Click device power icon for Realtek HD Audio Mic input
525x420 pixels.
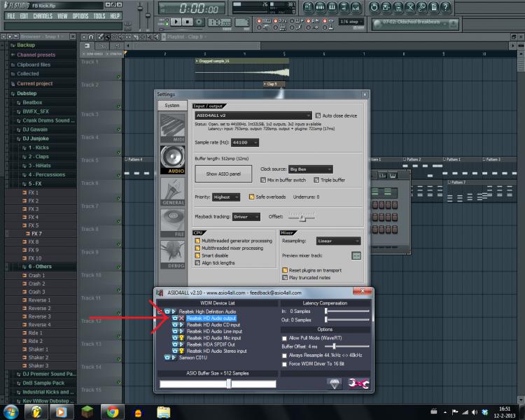pyautogui.click(x=175, y=338)
